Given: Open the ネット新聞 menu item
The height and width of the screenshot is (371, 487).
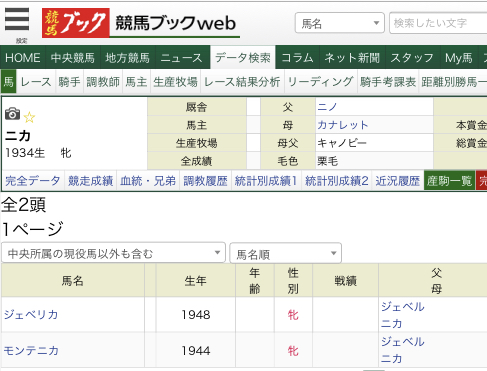Looking at the screenshot, I should click(x=352, y=58).
